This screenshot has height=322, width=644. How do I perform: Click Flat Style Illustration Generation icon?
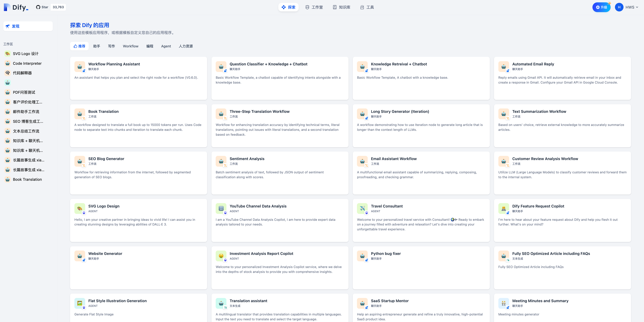[79, 303]
